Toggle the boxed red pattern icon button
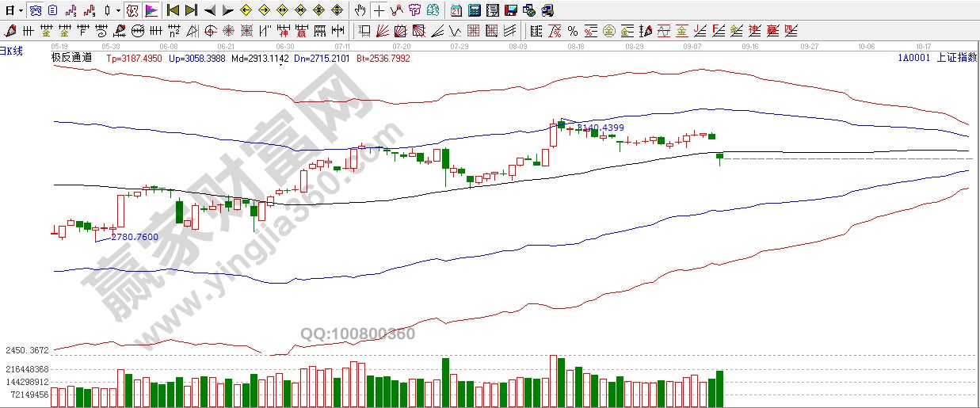The height and width of the screenshot is (408, 980). click(132, 10)
